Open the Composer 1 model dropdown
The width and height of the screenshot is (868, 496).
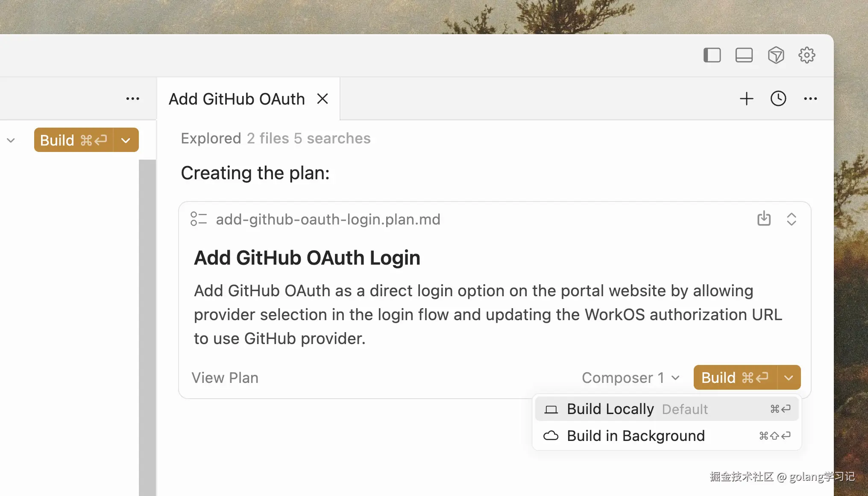[630, 378]
